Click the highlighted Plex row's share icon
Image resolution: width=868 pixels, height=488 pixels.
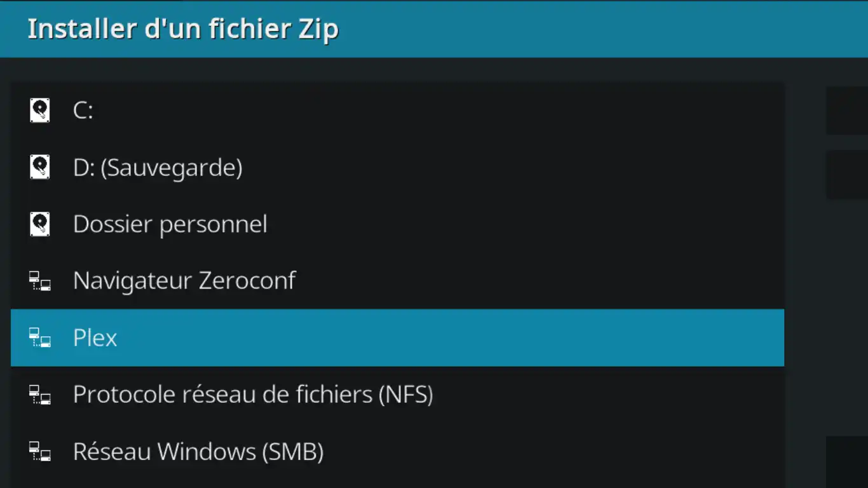pyautogui.click(x=39, y=338)
